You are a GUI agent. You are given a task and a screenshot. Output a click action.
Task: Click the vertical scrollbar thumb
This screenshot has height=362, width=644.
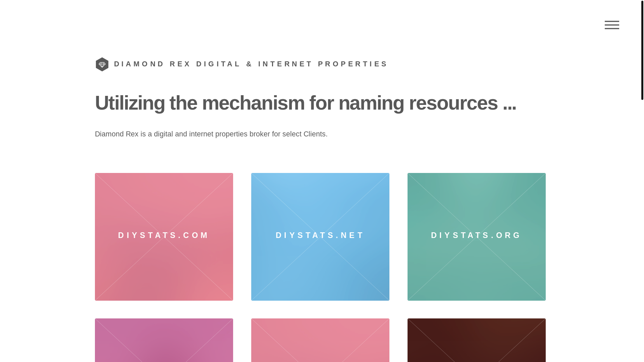[642, 50]
